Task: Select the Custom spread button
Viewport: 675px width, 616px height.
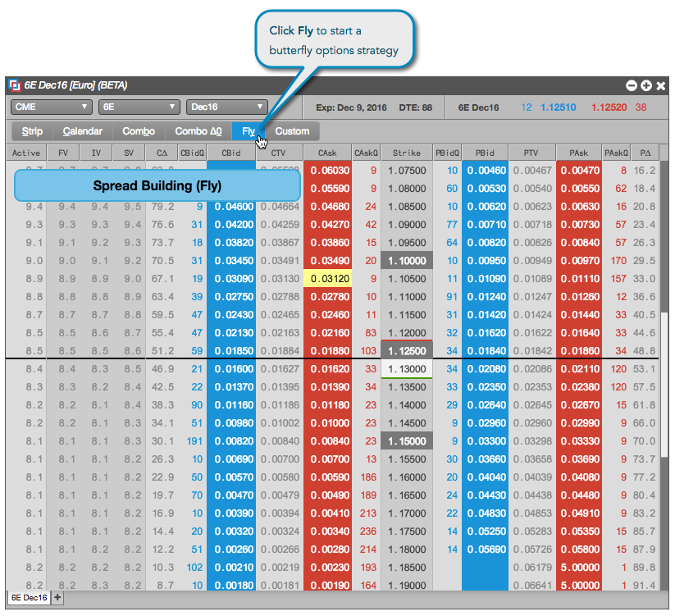Action: pos(292,131)
